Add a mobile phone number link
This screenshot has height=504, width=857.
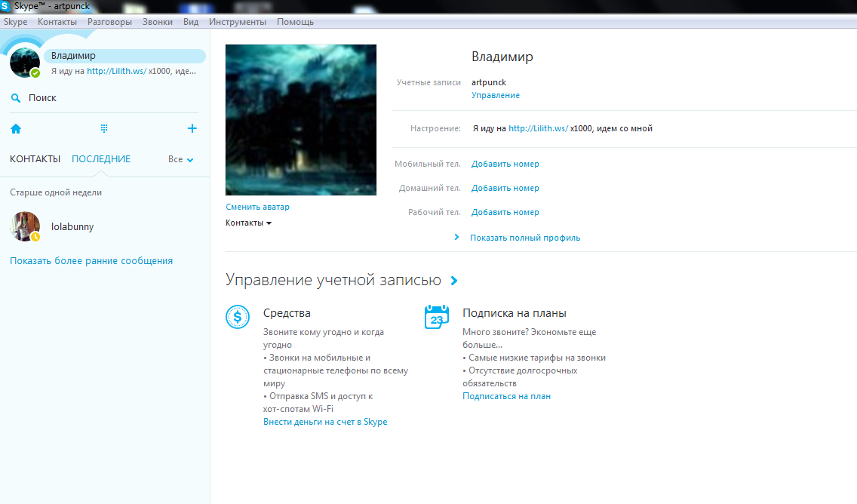coord(505,164)
